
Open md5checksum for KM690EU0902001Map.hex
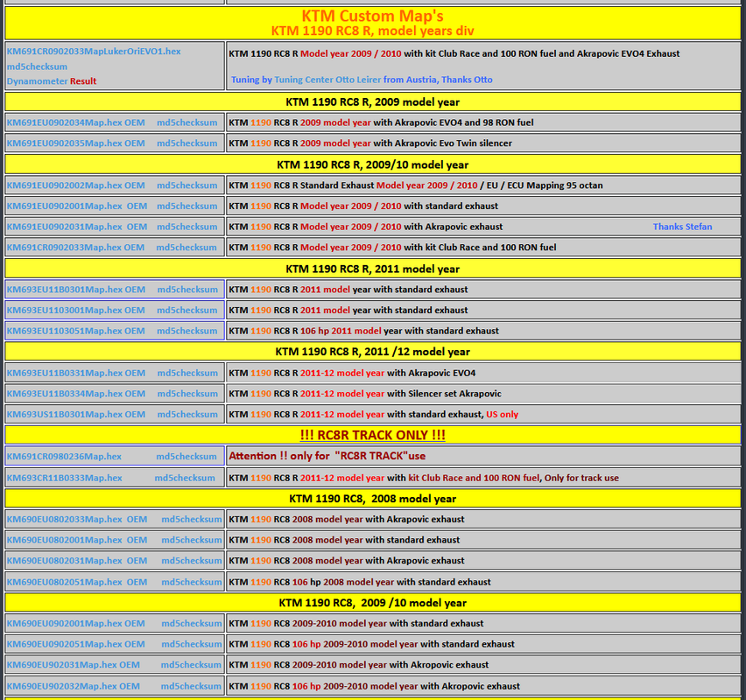point(191,623)
